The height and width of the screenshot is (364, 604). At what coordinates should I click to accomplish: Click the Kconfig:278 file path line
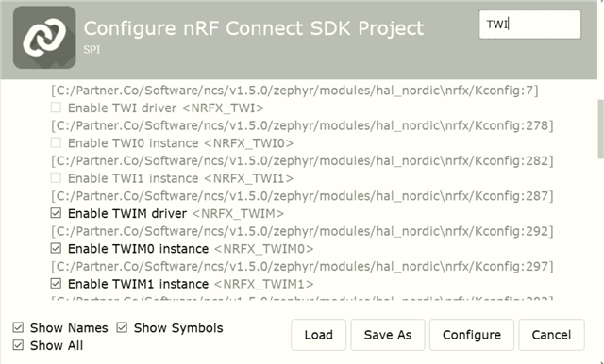(x=302, y=125)
